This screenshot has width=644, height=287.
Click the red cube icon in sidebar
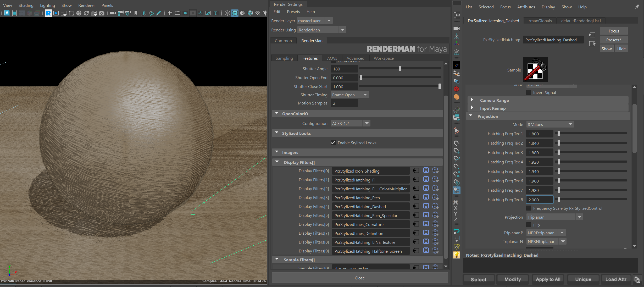pos(456,89)
